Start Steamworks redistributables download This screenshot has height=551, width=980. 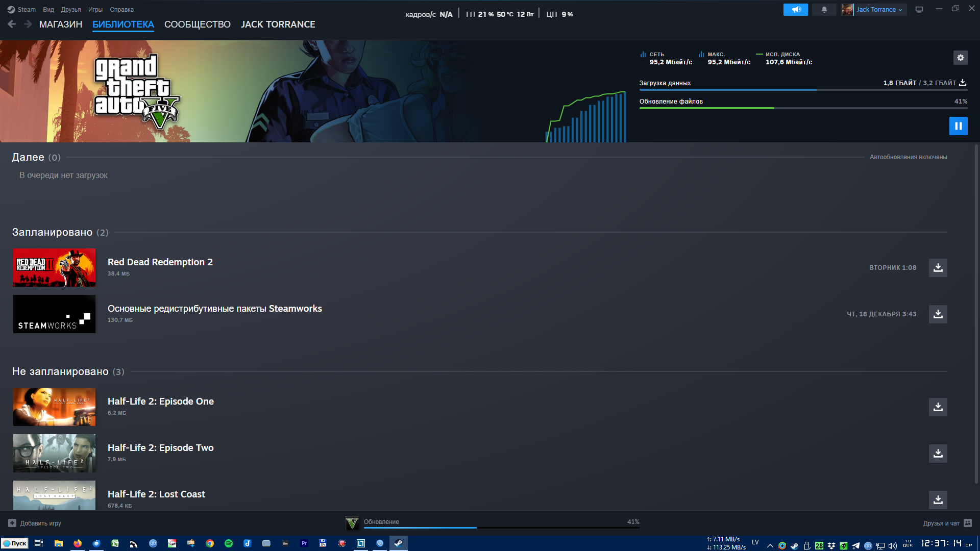point(938,314)
